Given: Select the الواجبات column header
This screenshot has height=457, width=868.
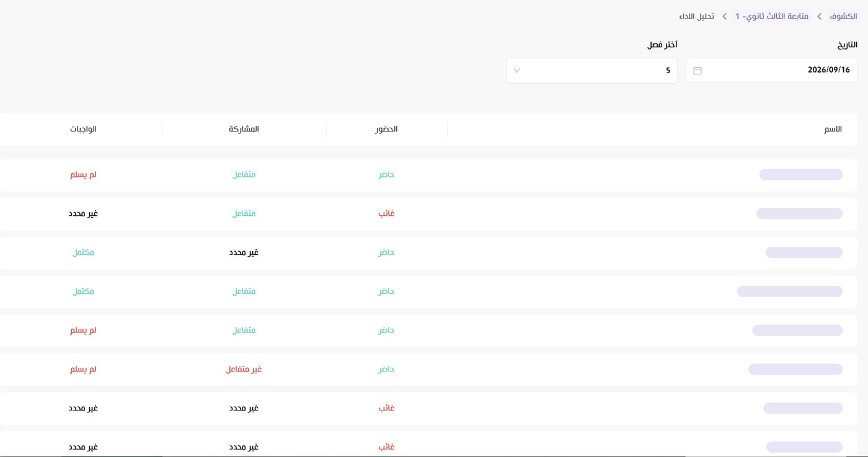Looking at the screenshot, I should pos(83,129).
